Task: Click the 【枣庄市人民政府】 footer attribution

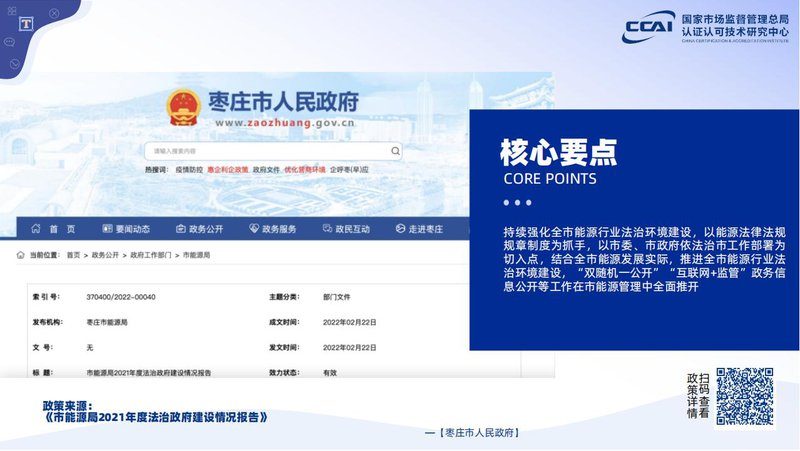Action: pyautogui.click(x=479, y=433)
